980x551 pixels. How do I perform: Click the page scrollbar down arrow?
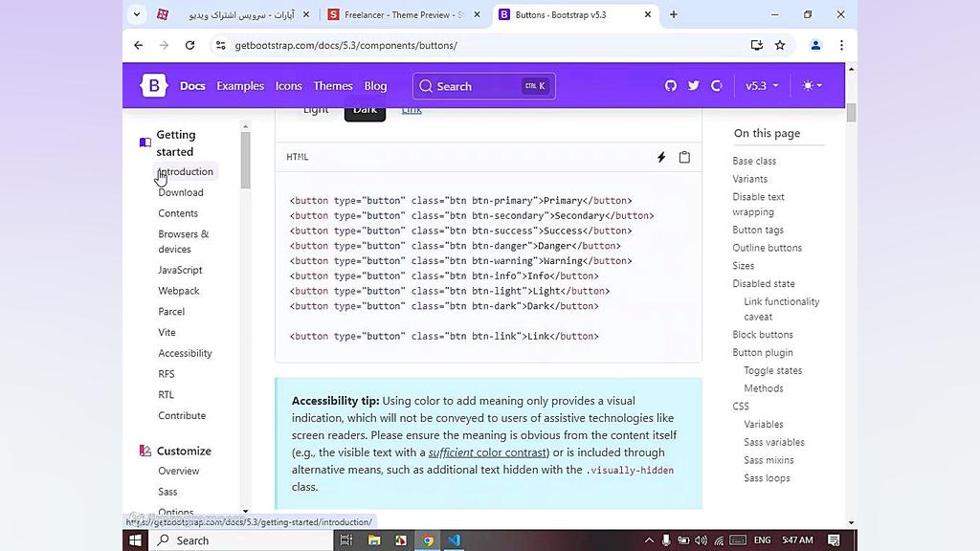(x=851, y=522)
